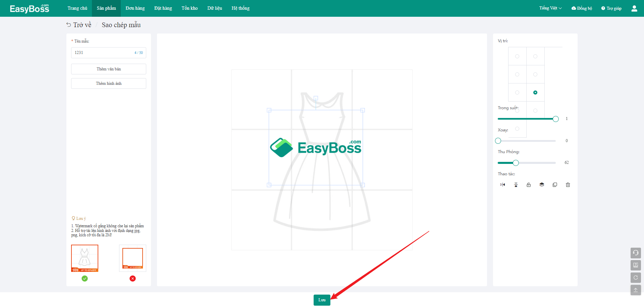Click the Đồng bộ sync link

point(582,8)
